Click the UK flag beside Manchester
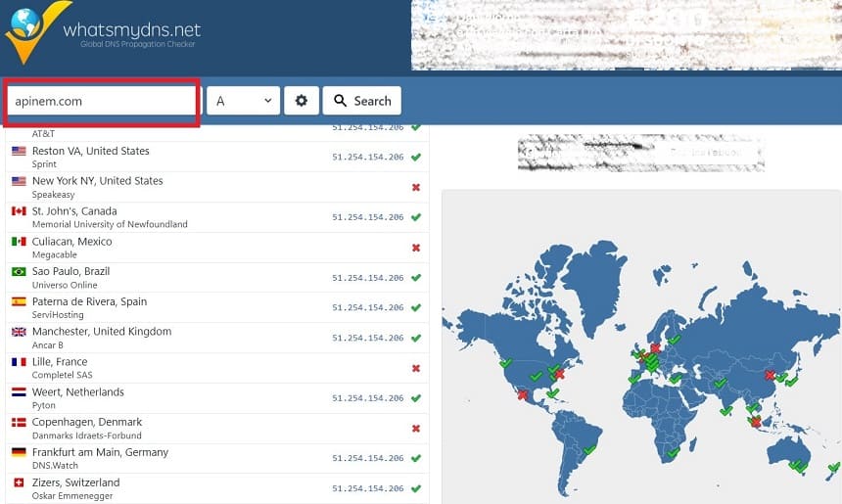The width and height of the screenshot is (842, 504). click(x=19, y=332)
